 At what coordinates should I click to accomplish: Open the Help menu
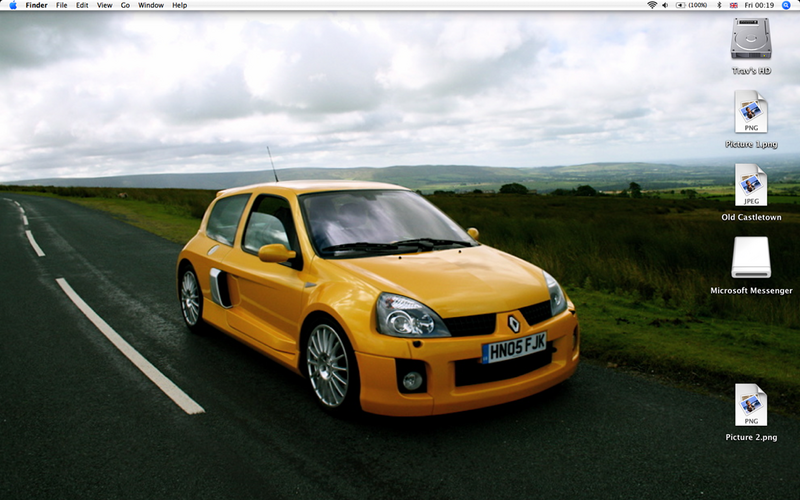(x=179, y=5)
